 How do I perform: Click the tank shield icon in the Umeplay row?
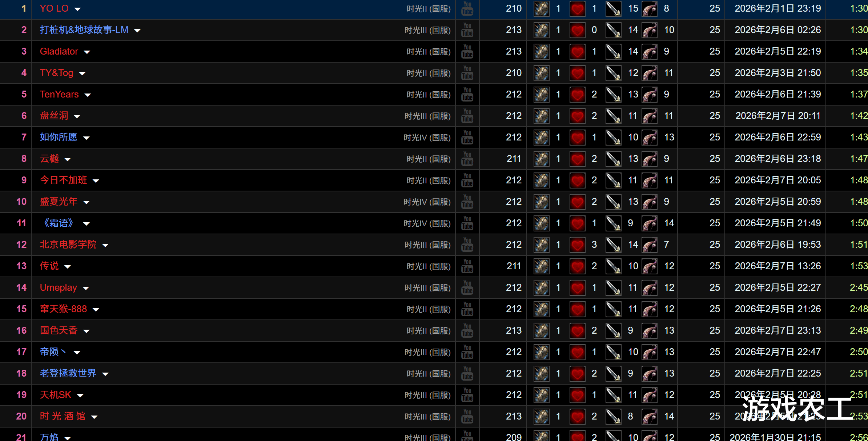(x=541, y=288)
